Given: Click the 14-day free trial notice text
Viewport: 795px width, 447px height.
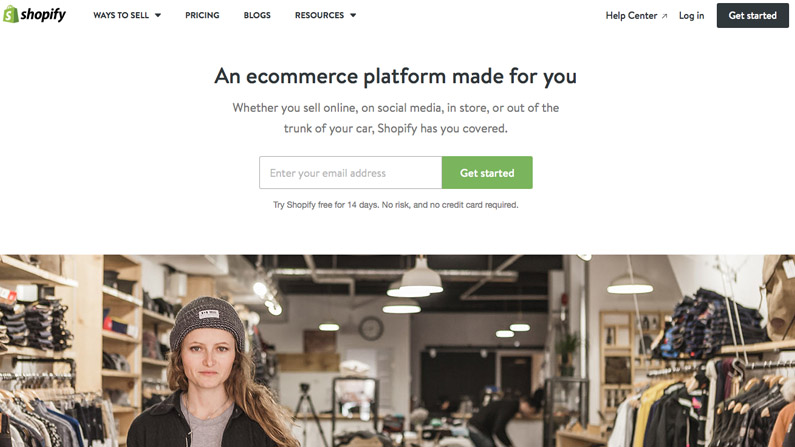Looking at the screenshot, I should (x=395, y=205).
